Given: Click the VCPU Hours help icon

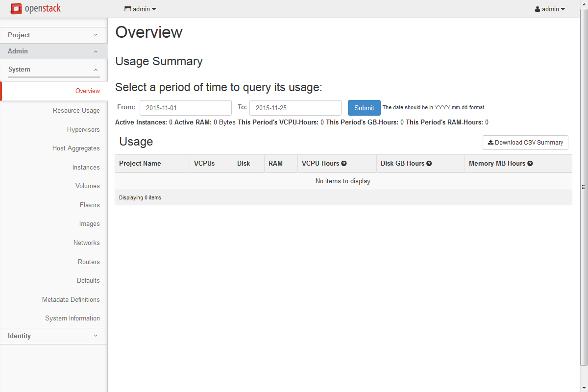Looking at the screenshot, I should 344,164.
